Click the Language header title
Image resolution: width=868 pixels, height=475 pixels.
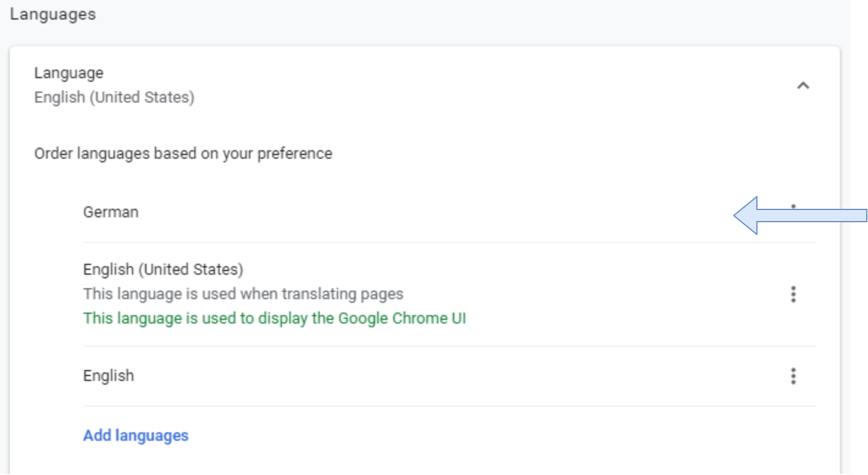(x=68, y=73)
